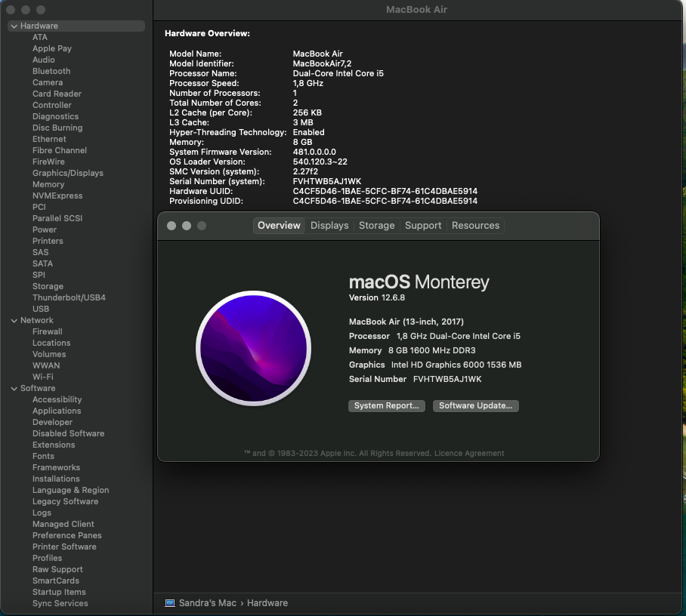Viewport: 686px width, 616px height.
Task: Select Startup Items entry
Action: 59,593
